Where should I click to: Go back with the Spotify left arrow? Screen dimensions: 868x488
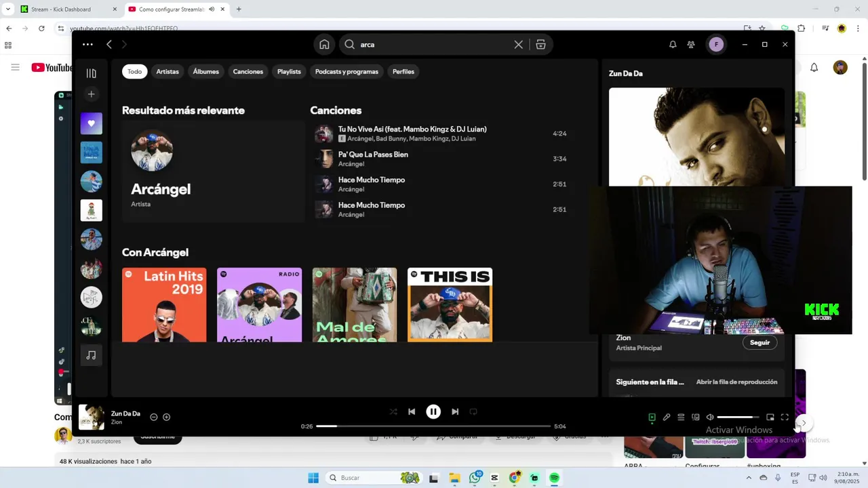click(109, 45)
